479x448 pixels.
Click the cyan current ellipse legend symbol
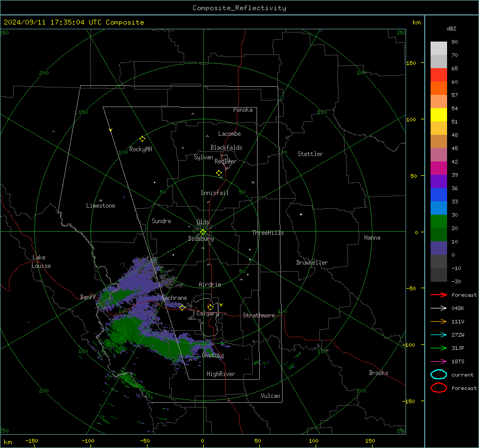coord(439,374)
